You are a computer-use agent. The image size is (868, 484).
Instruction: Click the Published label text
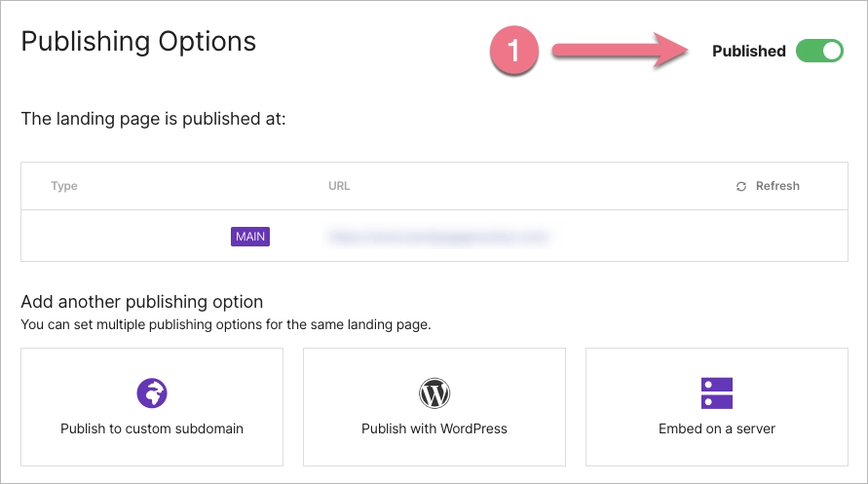click(x=749, y=51)
